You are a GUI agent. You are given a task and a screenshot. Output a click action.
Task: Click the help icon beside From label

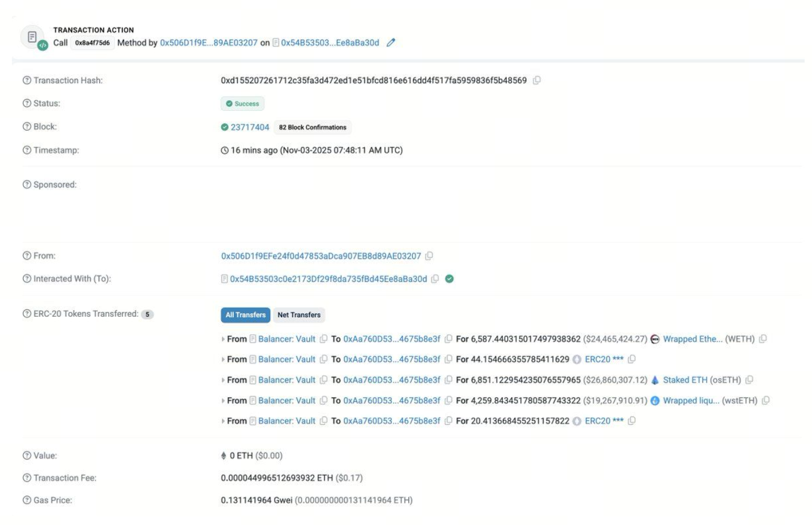27,256
